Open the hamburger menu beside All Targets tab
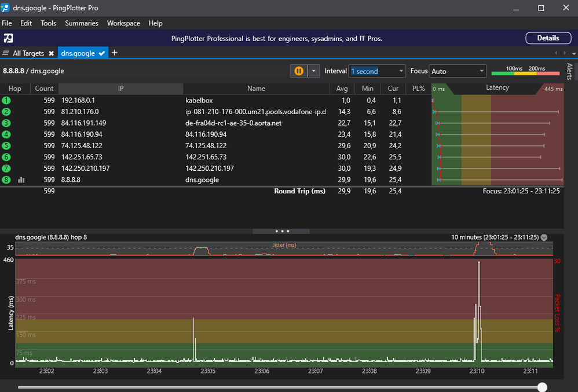The image size is (578, 392). click(5, 53)
